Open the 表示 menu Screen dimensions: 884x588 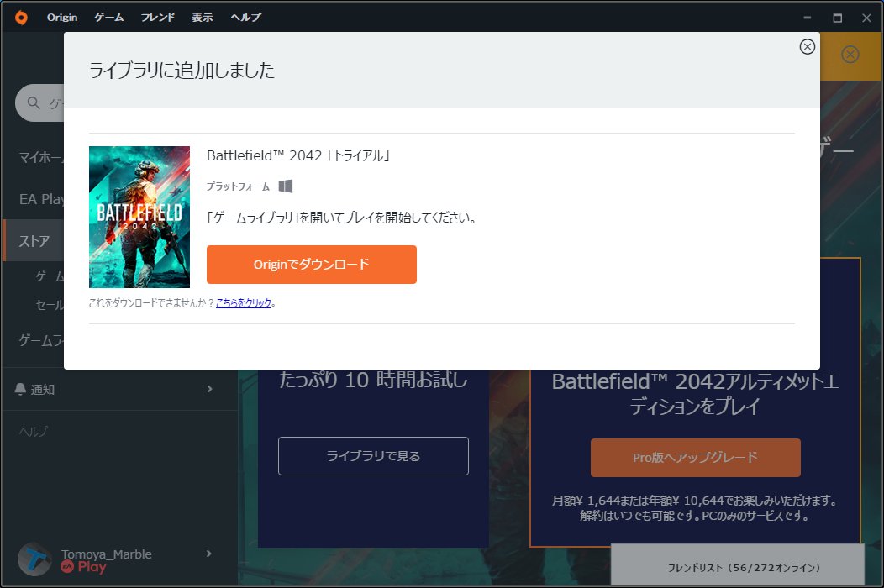202,17
